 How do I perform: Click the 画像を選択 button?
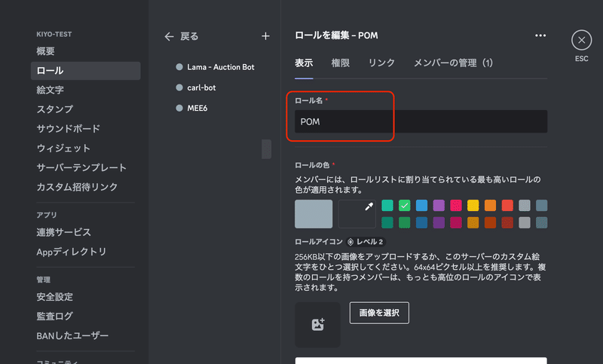pyautogui.click(x=379, y=313)
